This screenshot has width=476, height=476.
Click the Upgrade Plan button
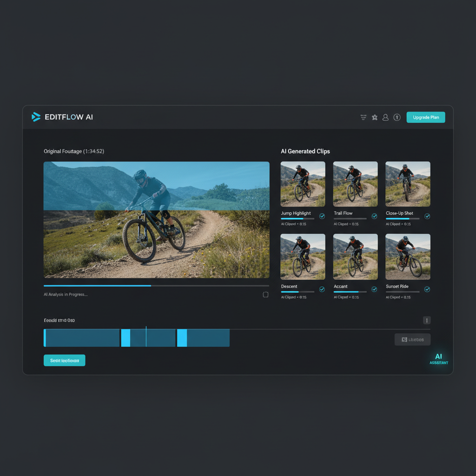point(425,117)
